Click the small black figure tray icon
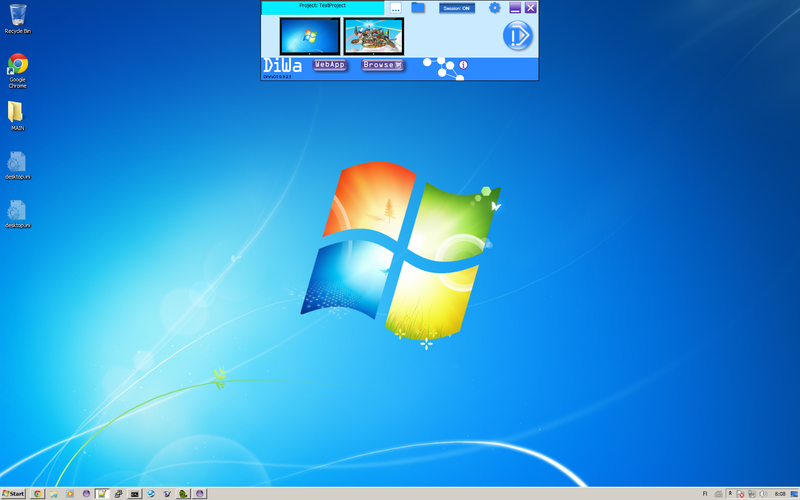This screenshot has width=800, height=500. point(730,493)
